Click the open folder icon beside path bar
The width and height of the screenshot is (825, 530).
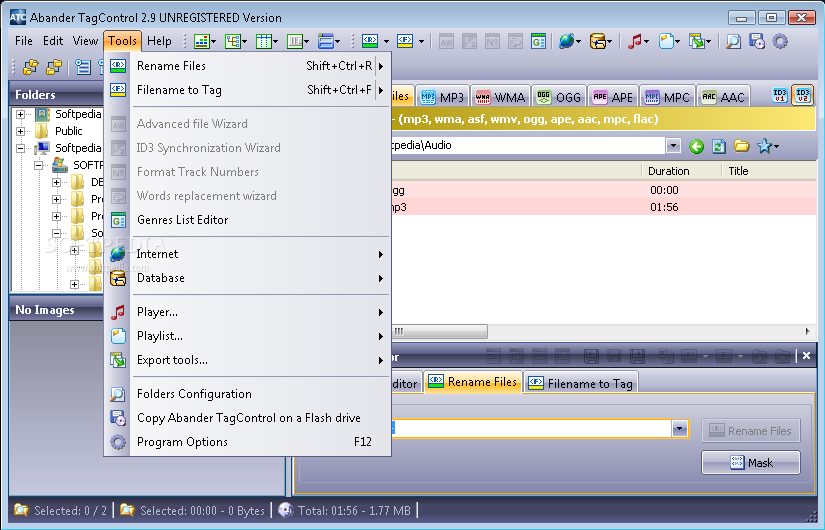pyautogui.click(x=741, y=146)
